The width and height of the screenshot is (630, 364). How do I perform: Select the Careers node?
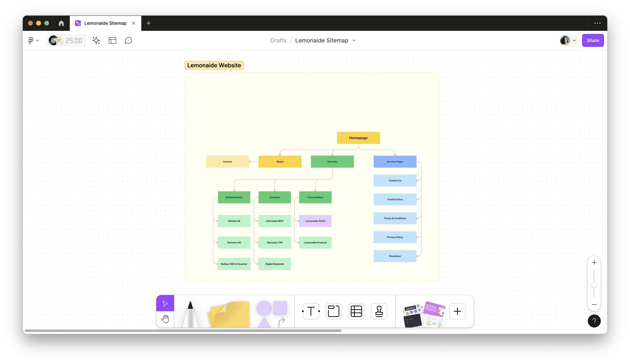coord(227,162)
